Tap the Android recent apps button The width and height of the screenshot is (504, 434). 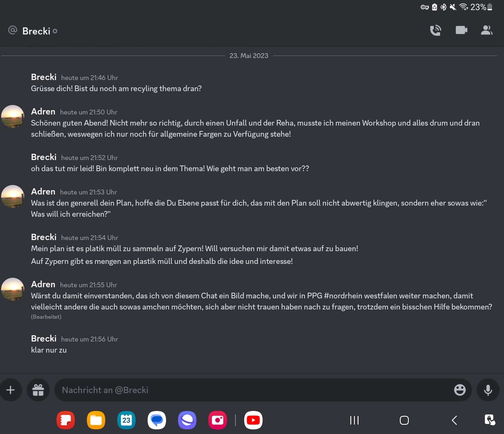click(354, 420)
